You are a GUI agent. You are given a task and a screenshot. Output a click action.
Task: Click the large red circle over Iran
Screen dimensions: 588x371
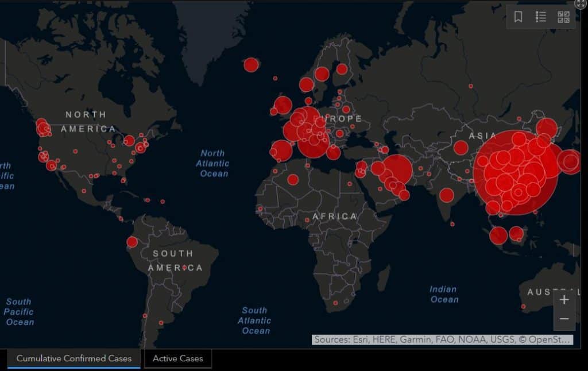point(397,170)
